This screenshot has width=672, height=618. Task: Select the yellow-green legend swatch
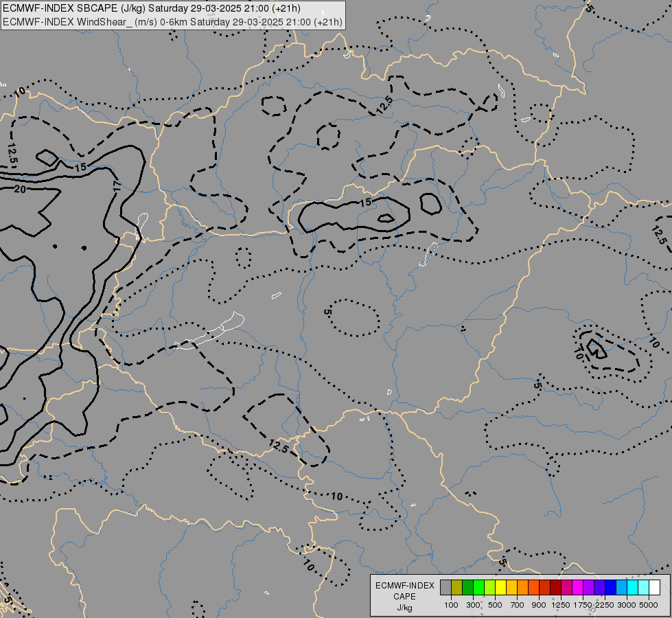tap(490, 588)
